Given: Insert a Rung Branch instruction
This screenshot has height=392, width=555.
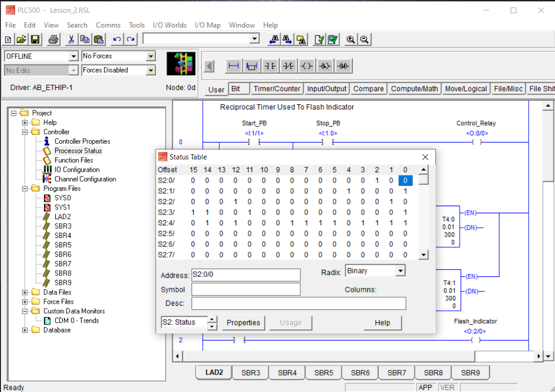Looking at the screenshot, I should pyautogui.click(x=252, y=66).
